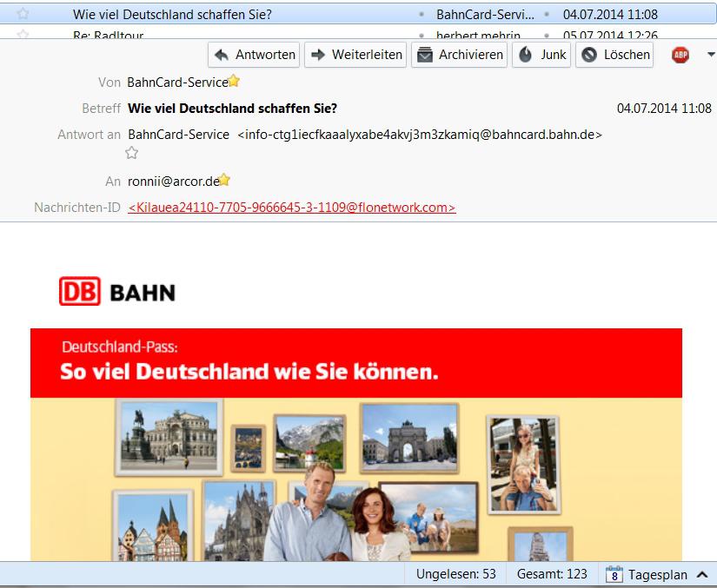Screen dimensions: 717x588
Task: Open the dropdown arrow next to the ABP icon
Action: pyautogui.click(x=711, y=55)
